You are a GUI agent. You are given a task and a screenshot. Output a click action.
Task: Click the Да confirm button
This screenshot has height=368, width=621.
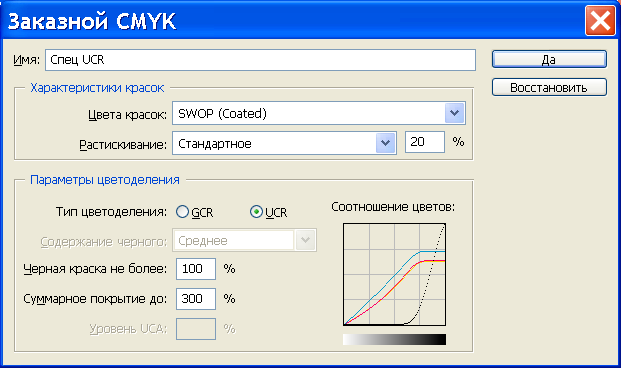[549, 59]
